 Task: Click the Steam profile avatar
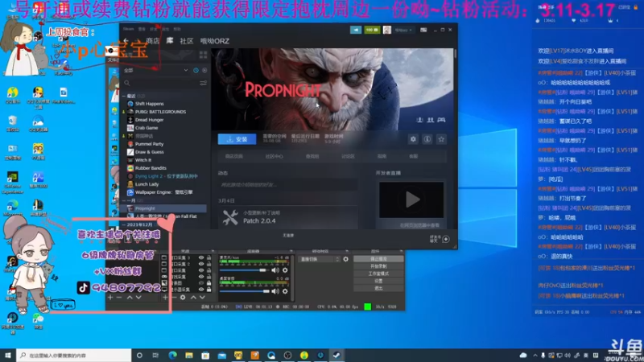[387, 30]
